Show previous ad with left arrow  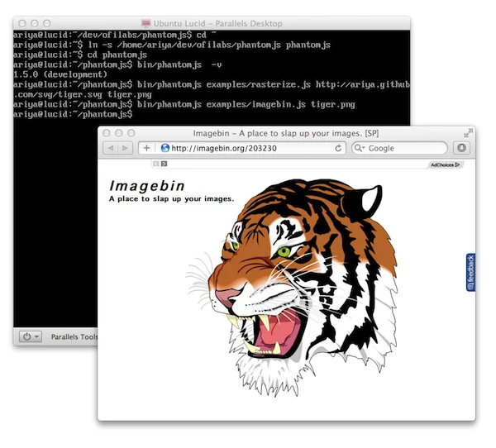click(155, 164)
